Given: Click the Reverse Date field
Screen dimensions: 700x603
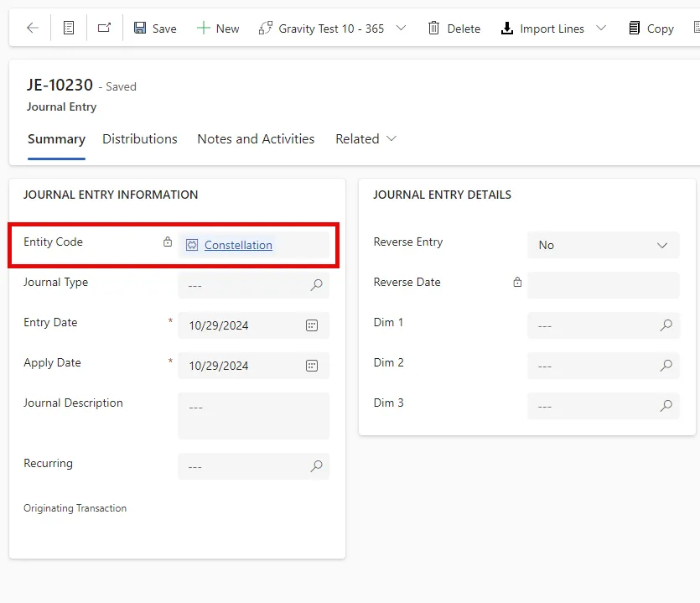Looking at the screenshot, I should click(603, 285).
